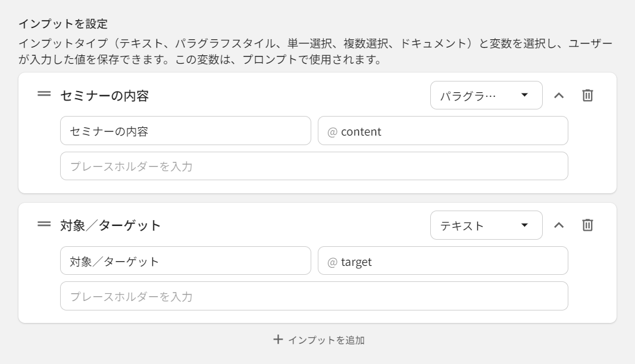Click the セミナーの内容 card title

pos(104,95)
